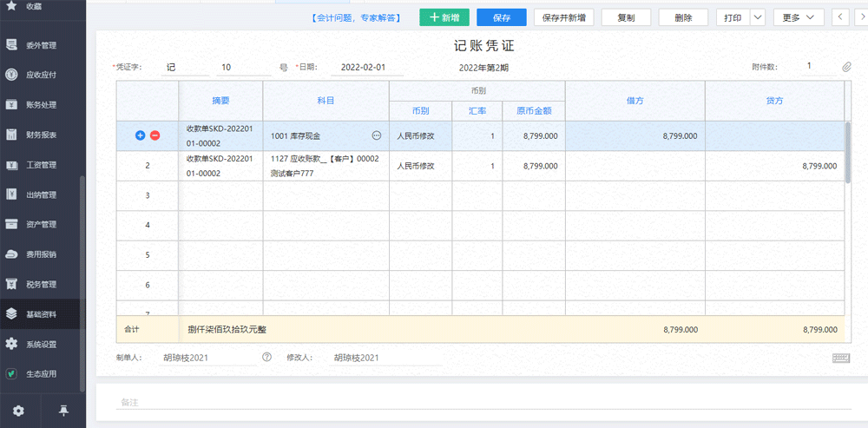Click the sidebar vertical scrollbar
The image size is (868, 428).
tap(82, 284)
